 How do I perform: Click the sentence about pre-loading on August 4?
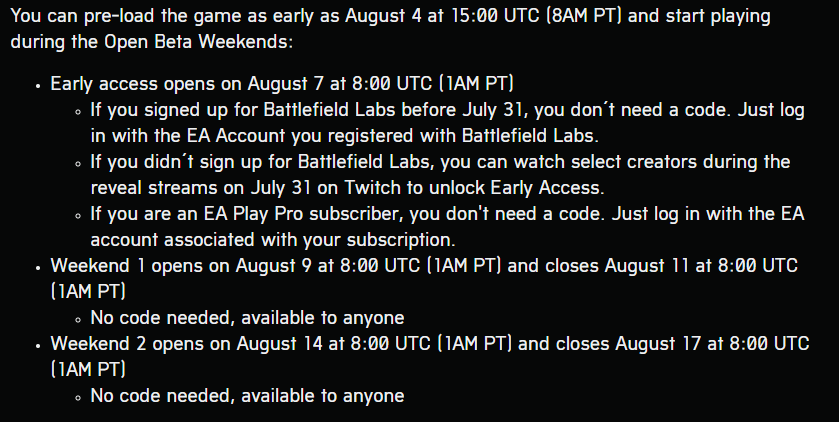391,28
